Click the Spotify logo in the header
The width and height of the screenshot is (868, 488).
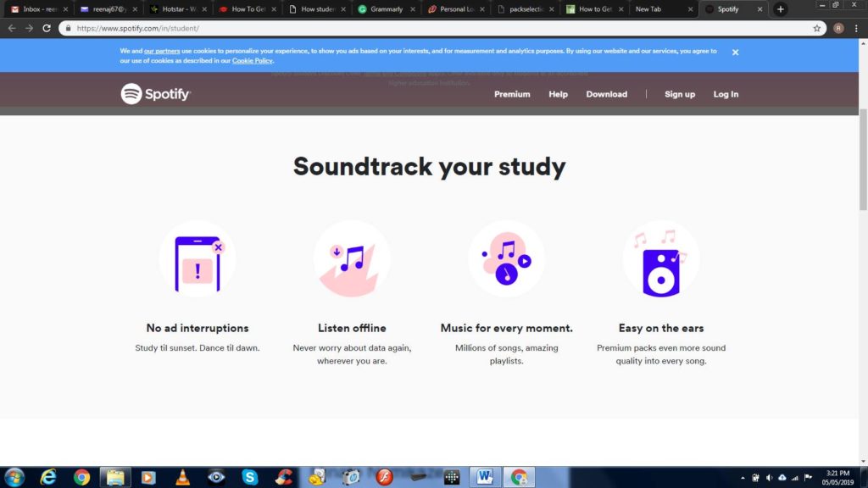click(156, 94)
